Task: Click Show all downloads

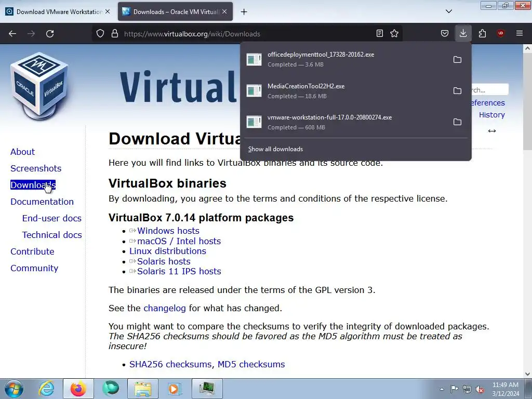Action: coord(275,149)
